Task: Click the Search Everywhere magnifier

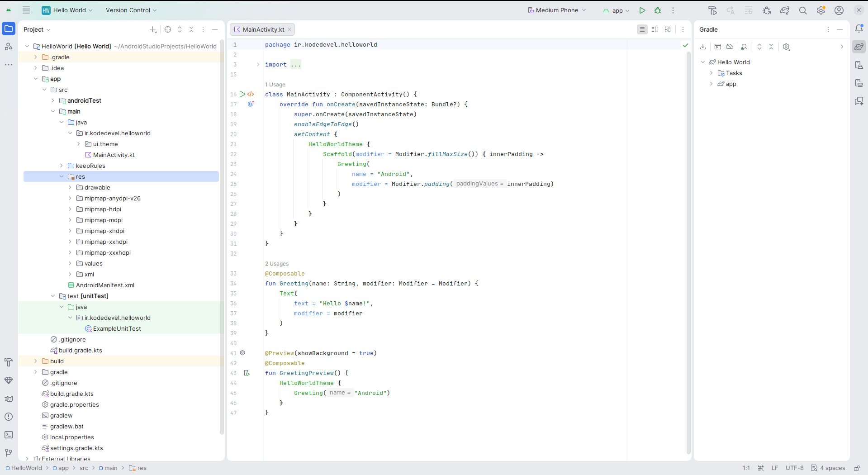Action: click(x=803, y=10)
